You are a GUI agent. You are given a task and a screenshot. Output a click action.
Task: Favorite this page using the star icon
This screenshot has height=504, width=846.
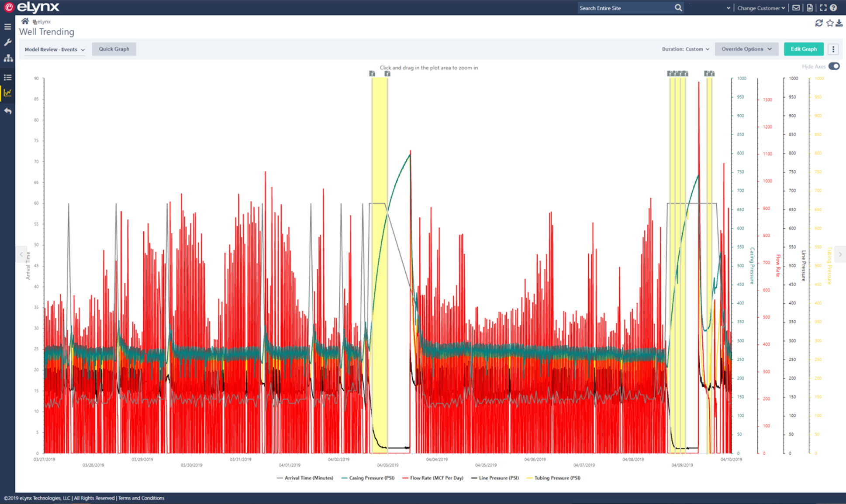pyautogui.click(x=829, y=23)
